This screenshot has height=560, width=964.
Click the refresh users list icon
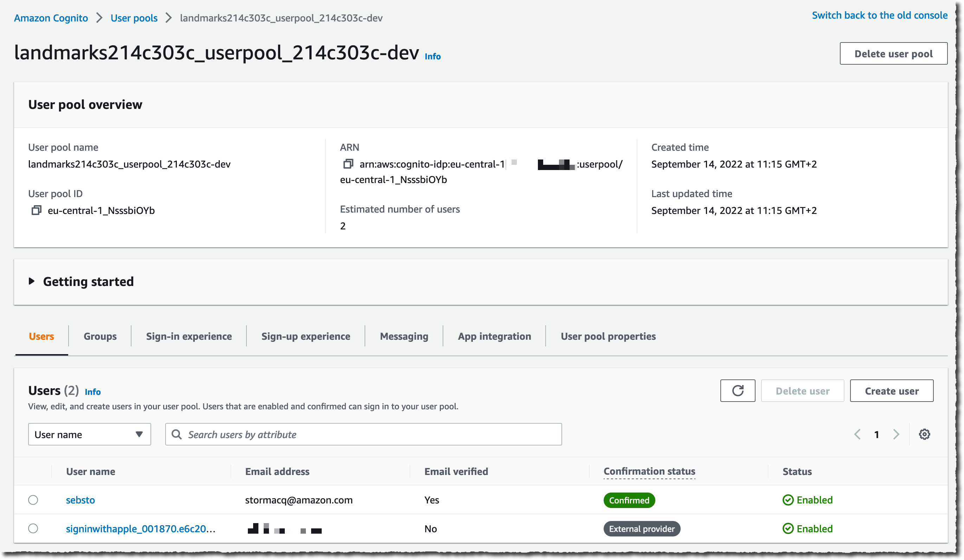pyautogui.click(x=737, y=391)
